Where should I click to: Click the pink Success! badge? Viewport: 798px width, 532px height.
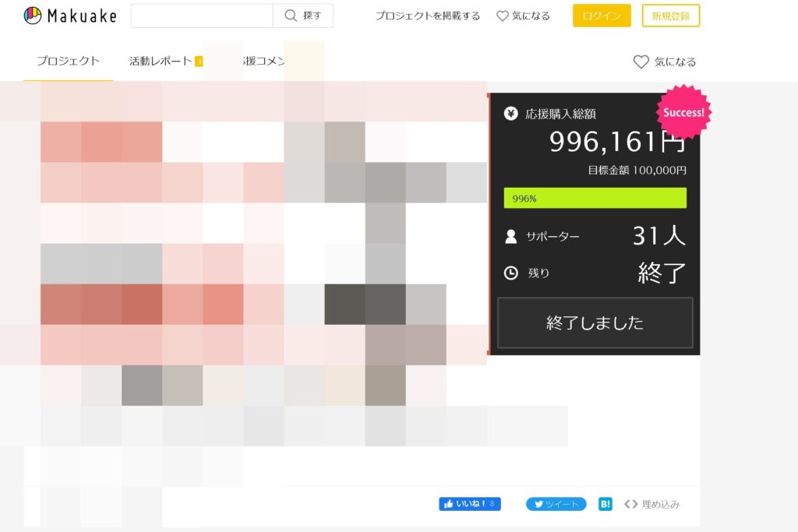(x=683, y=112)
